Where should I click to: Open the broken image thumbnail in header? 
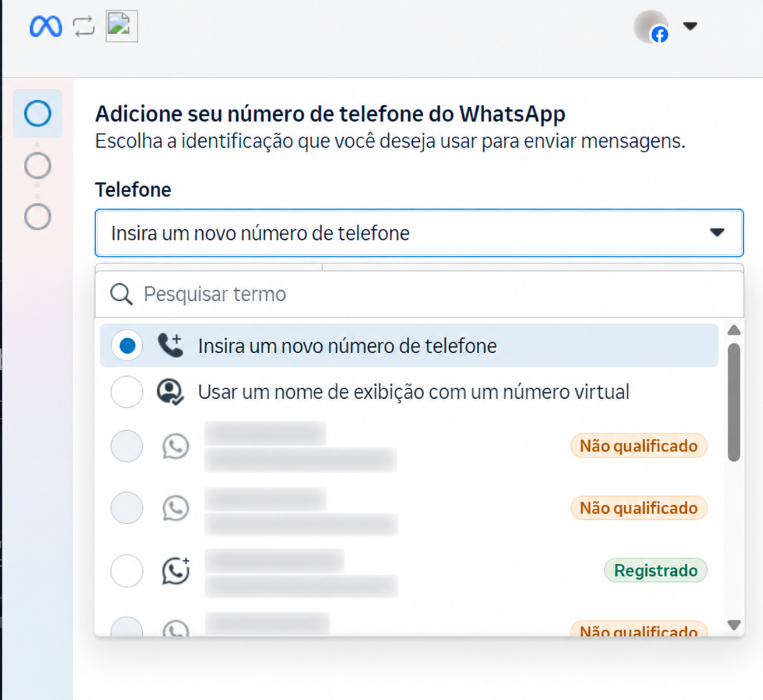tap(121, 26)
